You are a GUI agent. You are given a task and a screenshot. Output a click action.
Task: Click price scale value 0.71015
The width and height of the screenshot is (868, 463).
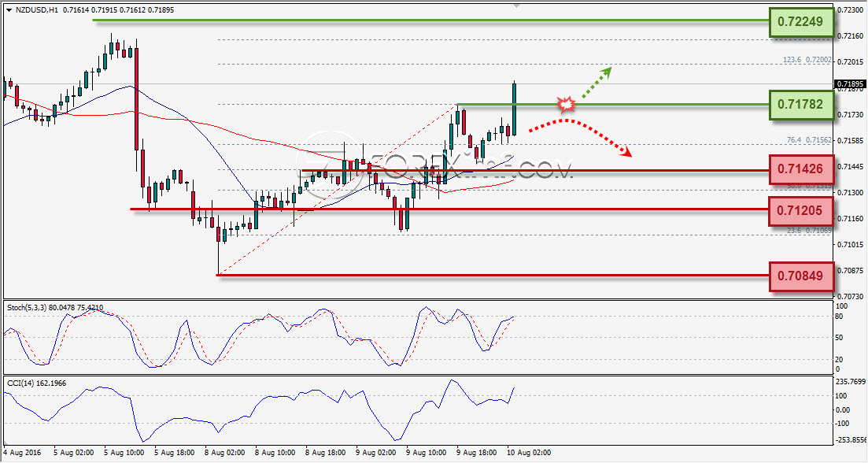[851, 245]
